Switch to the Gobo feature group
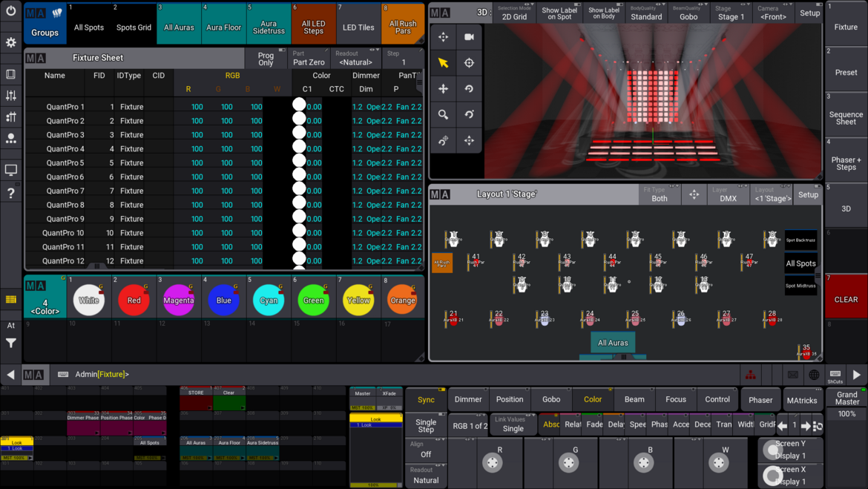The width and height of the screenshot is (868, 489). (x=551, y=399)
